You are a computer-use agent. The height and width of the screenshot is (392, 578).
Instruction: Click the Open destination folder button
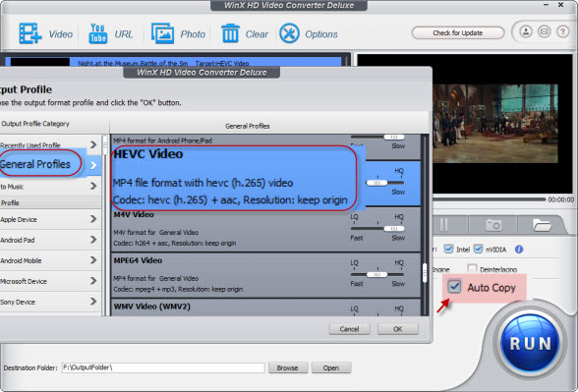331,367
